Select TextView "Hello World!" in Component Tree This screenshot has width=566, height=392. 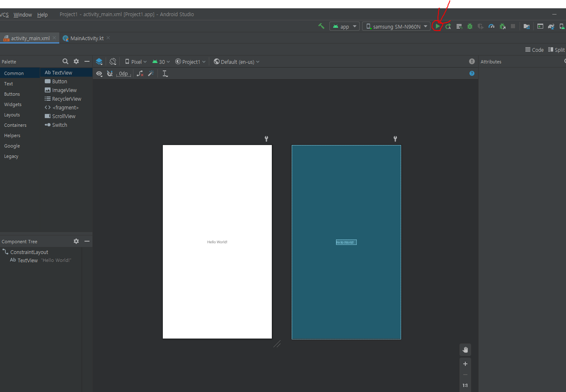(41, 260)
